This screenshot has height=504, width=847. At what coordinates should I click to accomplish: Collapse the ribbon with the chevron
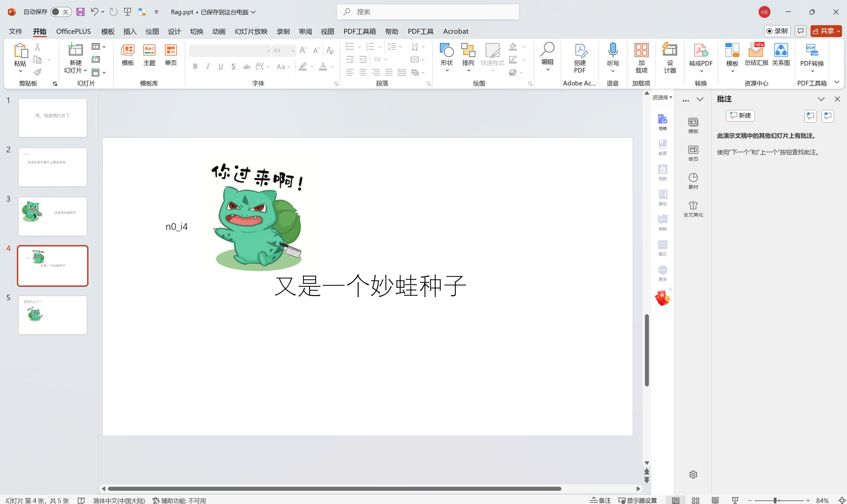(836, 82)
